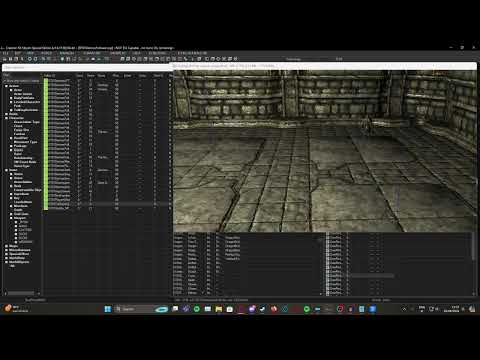Open Steam from the taskbar
480x360 pixels.
263,309
